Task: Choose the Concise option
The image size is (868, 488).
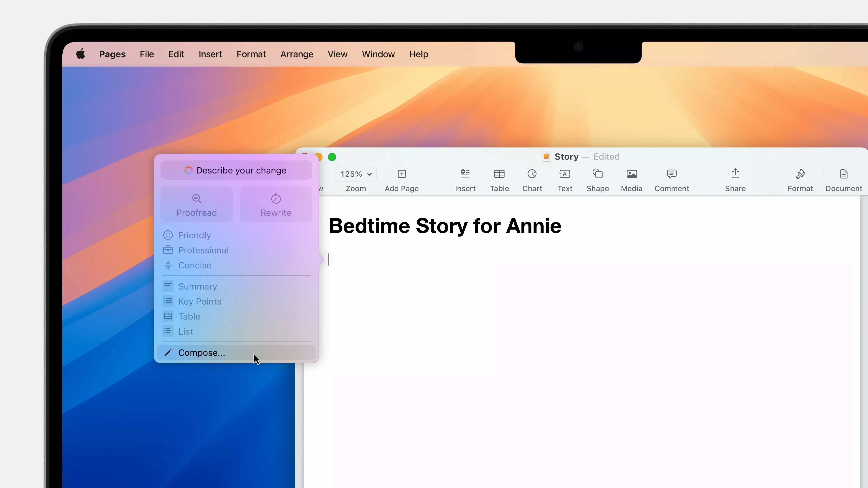Action: tap(236, 265)
